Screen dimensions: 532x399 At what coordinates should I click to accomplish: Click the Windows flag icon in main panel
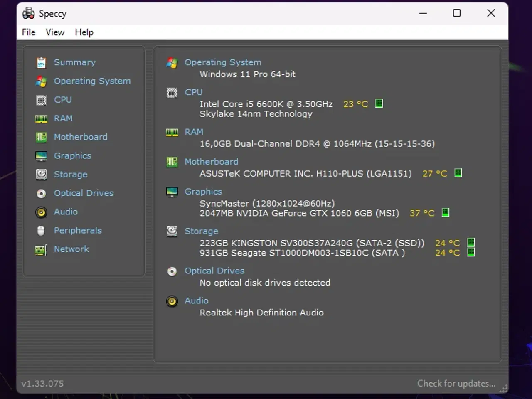pyautogui.click(x=172, y=63)
